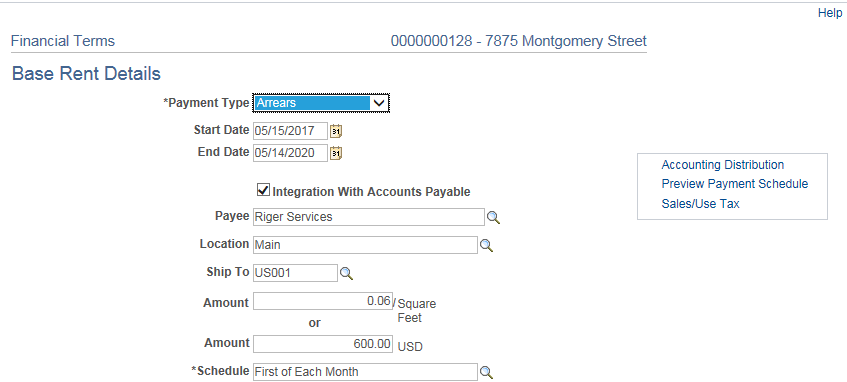This screenshot has width=847, height=382.
Task: Click the Amount per Square Feet field
Action: tap(323, 301)
